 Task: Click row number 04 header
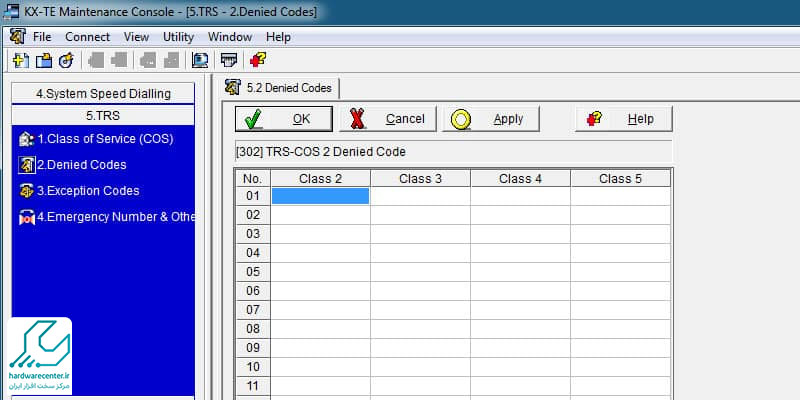pos(253,253)
